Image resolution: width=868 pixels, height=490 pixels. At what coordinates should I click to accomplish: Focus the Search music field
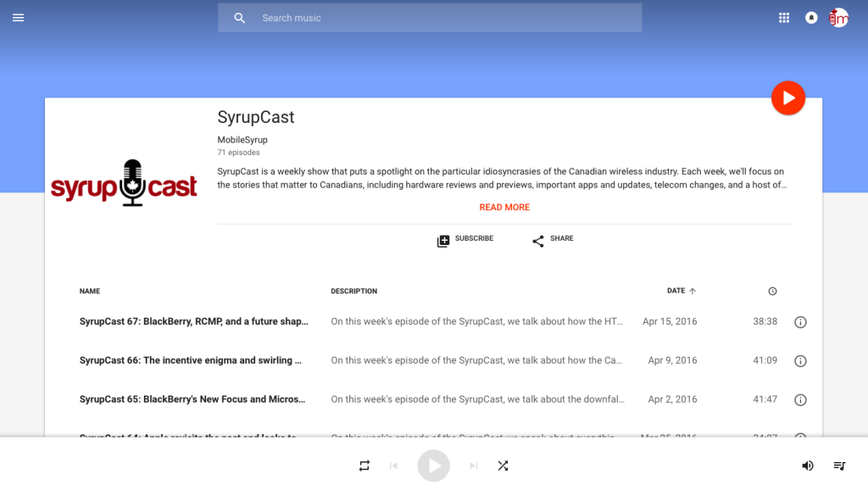pyautogui.click(x=430, y=18)
